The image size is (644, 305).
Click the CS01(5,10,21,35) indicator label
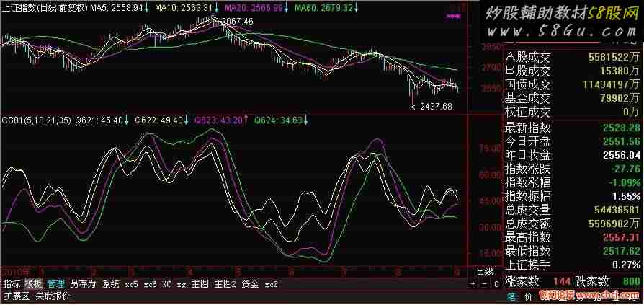36,120
